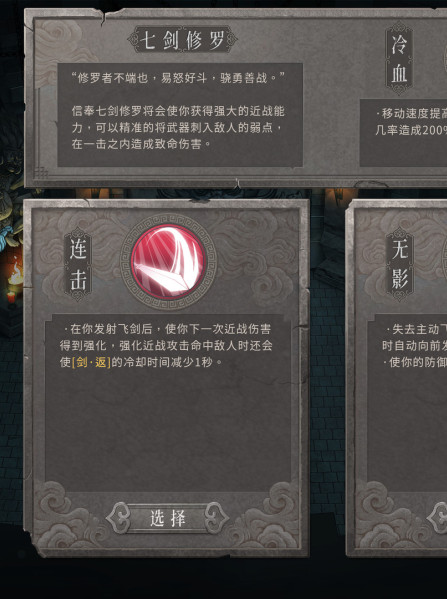Click the 七剑修罗 title banner

pos(182,39)
